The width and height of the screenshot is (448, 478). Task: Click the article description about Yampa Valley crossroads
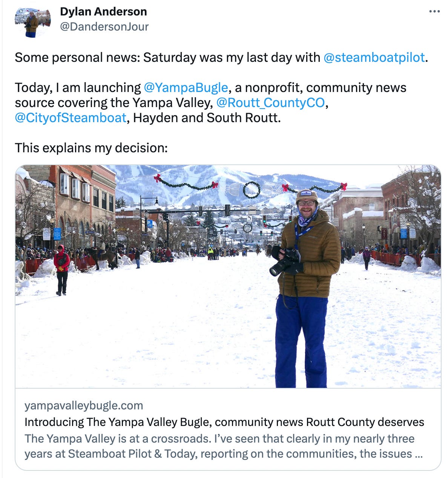(224, 446)
